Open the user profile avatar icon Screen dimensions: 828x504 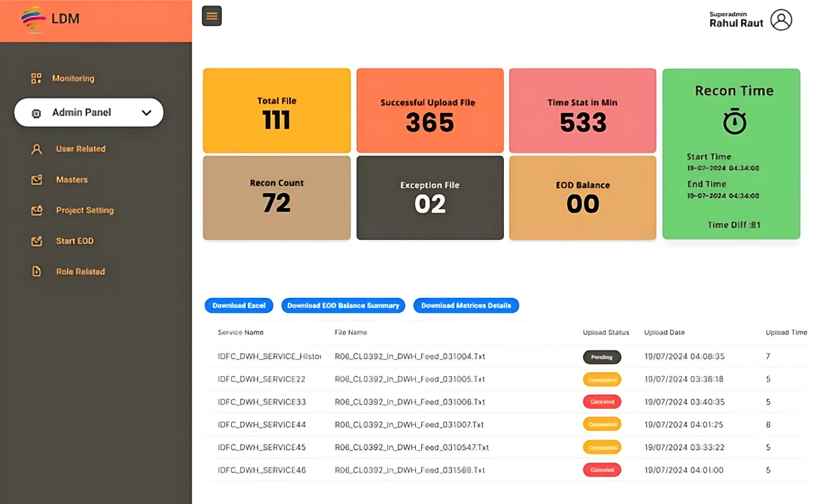pyautogui.click(x=781, y=19)
